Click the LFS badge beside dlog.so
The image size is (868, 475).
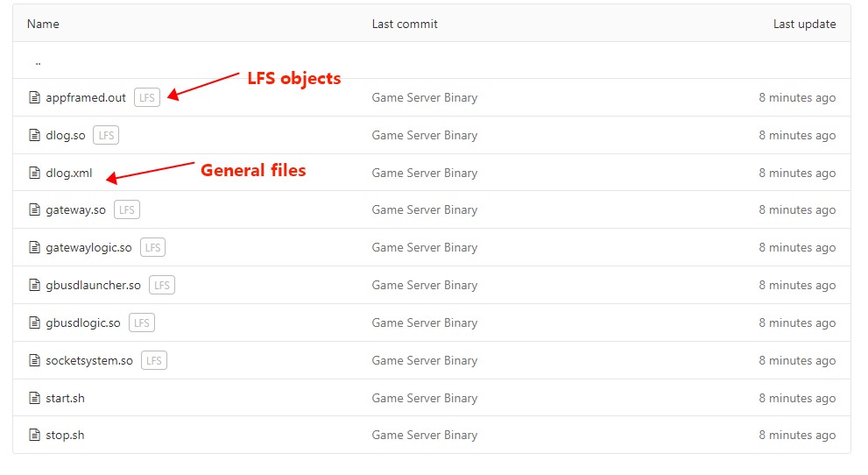[106, 136]
